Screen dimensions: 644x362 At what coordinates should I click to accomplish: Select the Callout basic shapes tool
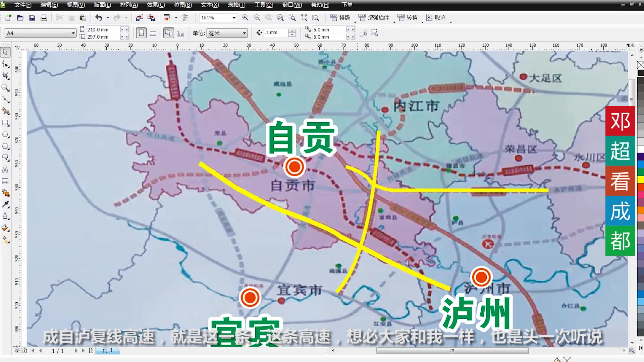coord(5,158)
